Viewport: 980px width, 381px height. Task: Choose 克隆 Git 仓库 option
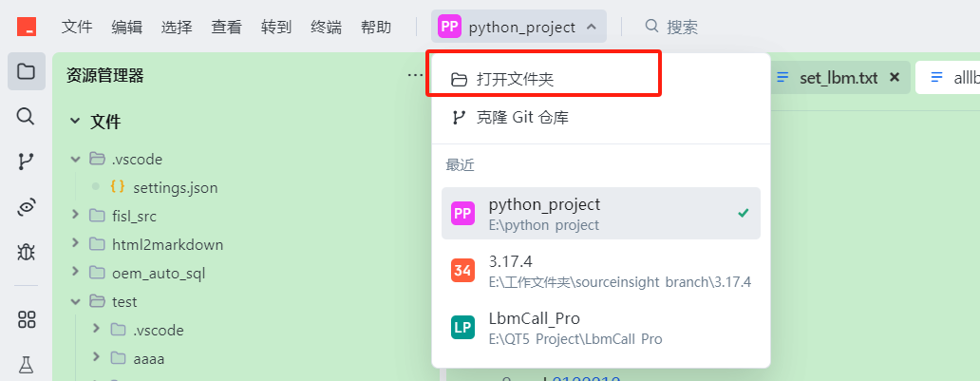click(521, 118)
